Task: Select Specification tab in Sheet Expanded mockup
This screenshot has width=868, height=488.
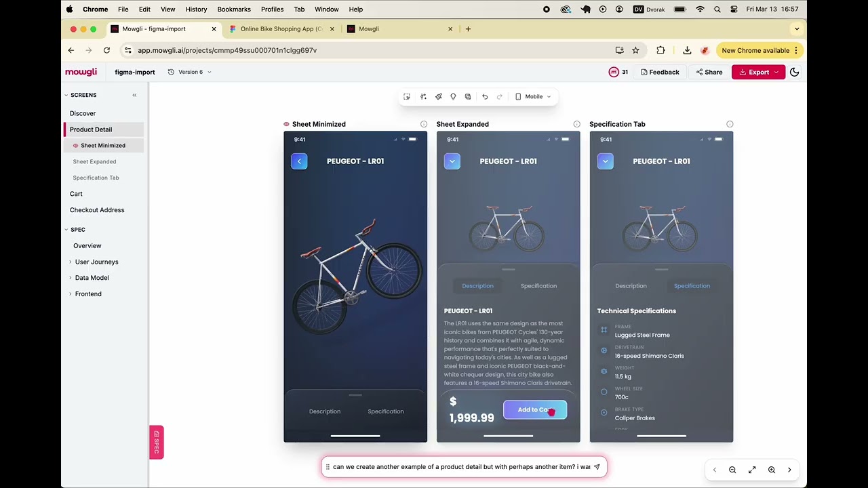Action: click(538, 286)
